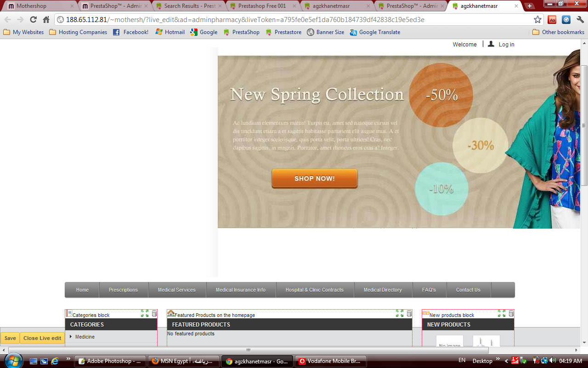Bookmark this page with star icon

pos(537,20)
